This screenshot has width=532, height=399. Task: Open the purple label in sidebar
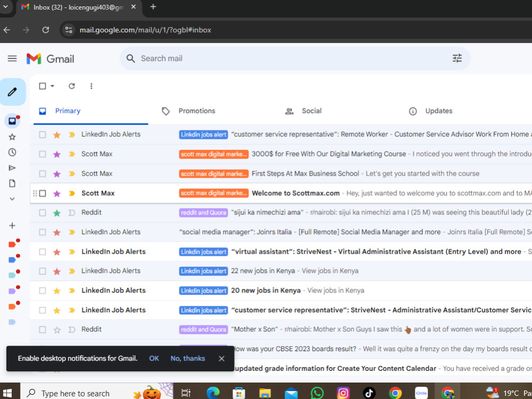pyautogui.click(x=12, y=291)
